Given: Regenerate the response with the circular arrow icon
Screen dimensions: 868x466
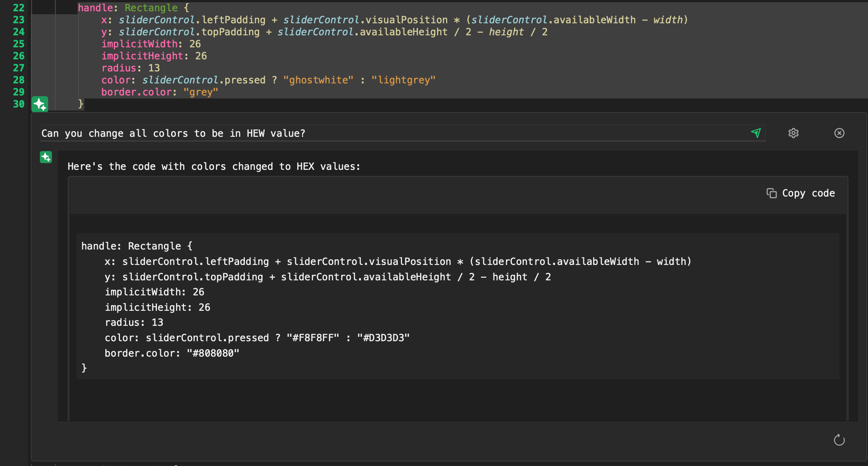Looking at the screenshot, I should click(839, 440).
